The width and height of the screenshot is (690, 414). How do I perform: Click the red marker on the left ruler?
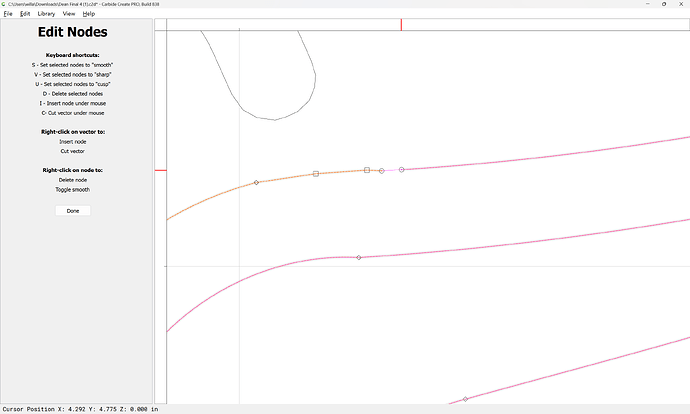click(x=160, y=171)
